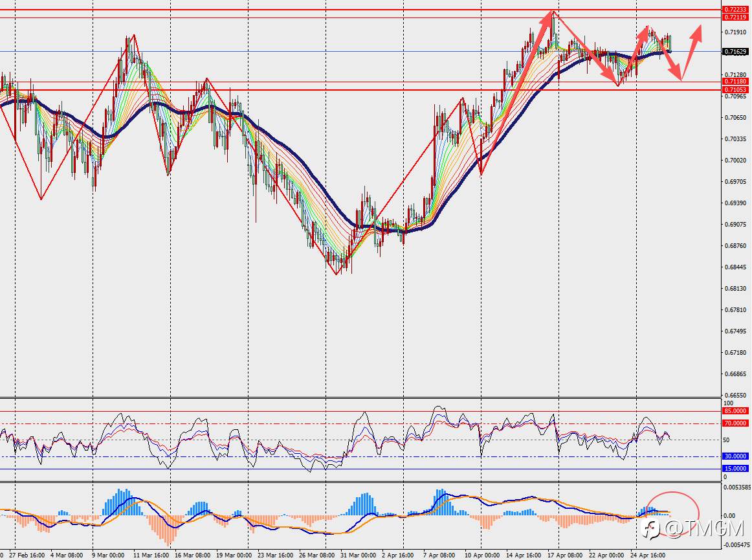Click the red 85.0000 oscillator level tag
The height and width of the screenshot is (560, 752).
735,410
